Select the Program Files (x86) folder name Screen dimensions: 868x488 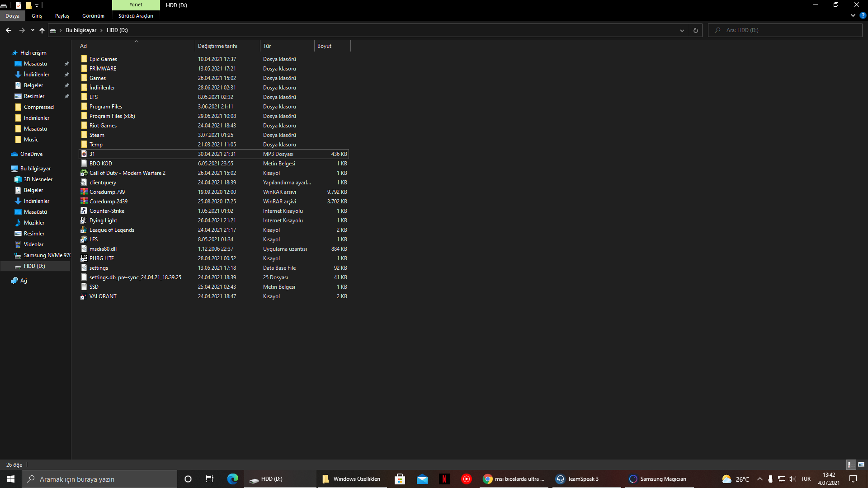(x=112, y=116)
